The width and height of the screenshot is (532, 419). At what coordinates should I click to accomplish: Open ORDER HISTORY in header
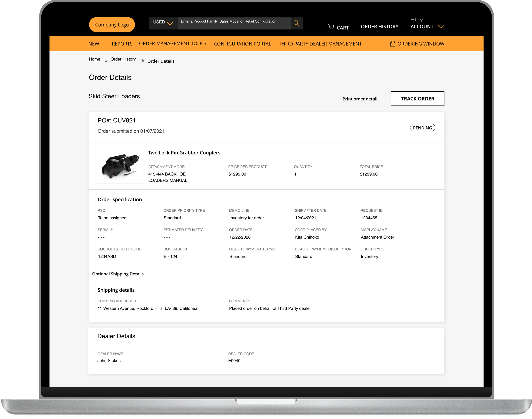click(379, 26)
